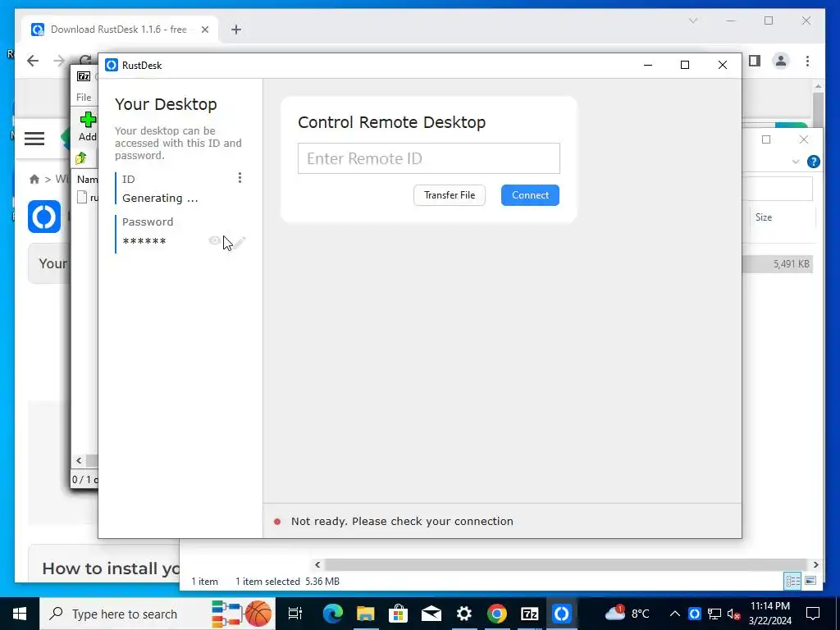This screenshot has width=840, height=630.
Task: Click Explorer horizontal scrollbar left arrow
Action: pos(317,564)
